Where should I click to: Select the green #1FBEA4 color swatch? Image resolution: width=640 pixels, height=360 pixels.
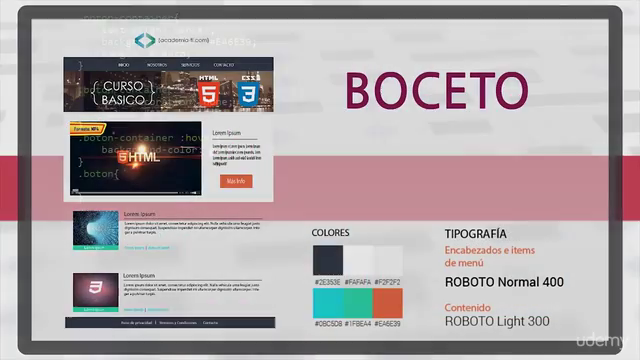click(358, 303)
